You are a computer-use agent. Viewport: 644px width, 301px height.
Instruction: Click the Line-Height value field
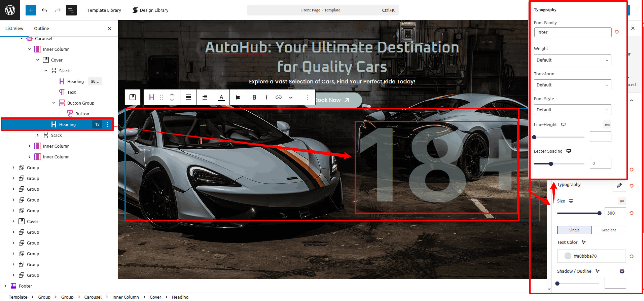[x=601, y=137]
